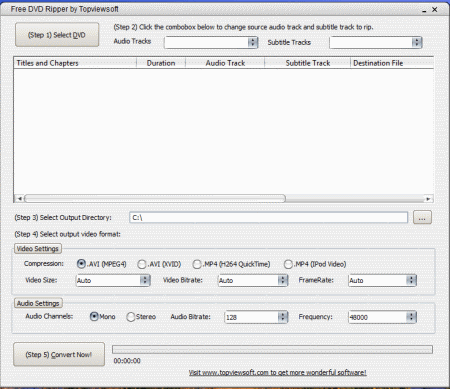The height and width of the screenshot is (389, 450).
Task: Open the Subtitle Tracks combobox
Action: (x=376, y=42)
